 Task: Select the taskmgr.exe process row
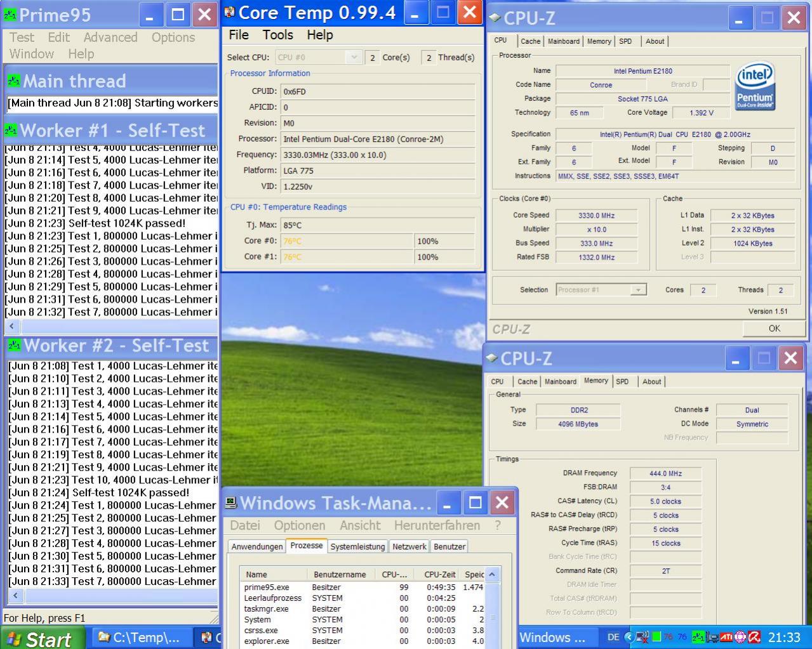click(363, 609)
